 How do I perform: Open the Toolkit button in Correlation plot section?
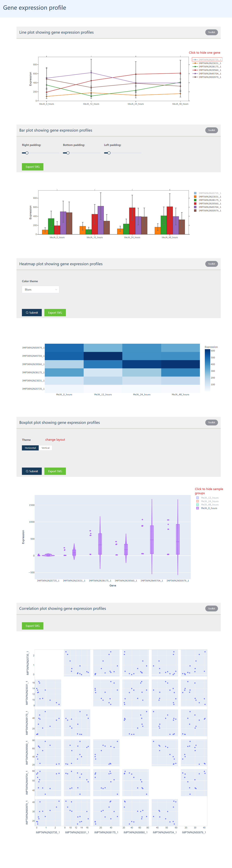pyautogui.click(x=211, y=608)
